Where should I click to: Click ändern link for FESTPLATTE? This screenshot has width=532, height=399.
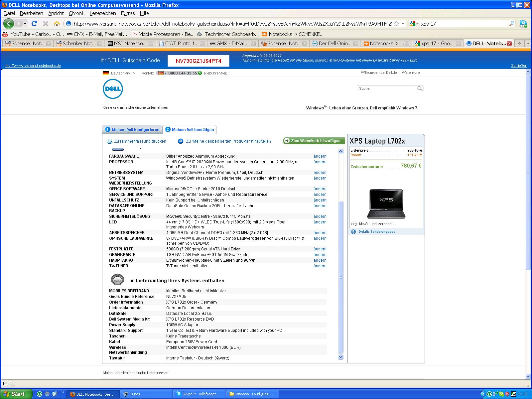[320, 249]
